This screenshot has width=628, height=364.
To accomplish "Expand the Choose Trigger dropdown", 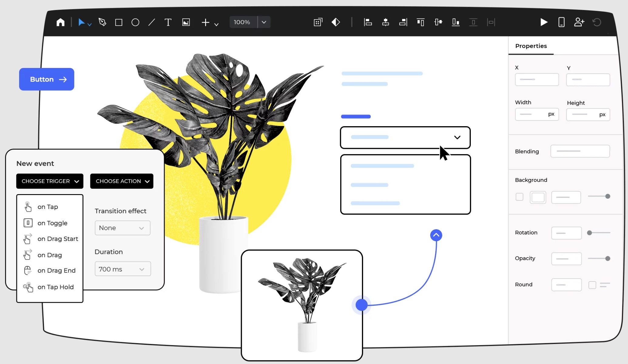I will tap(49, 181).
